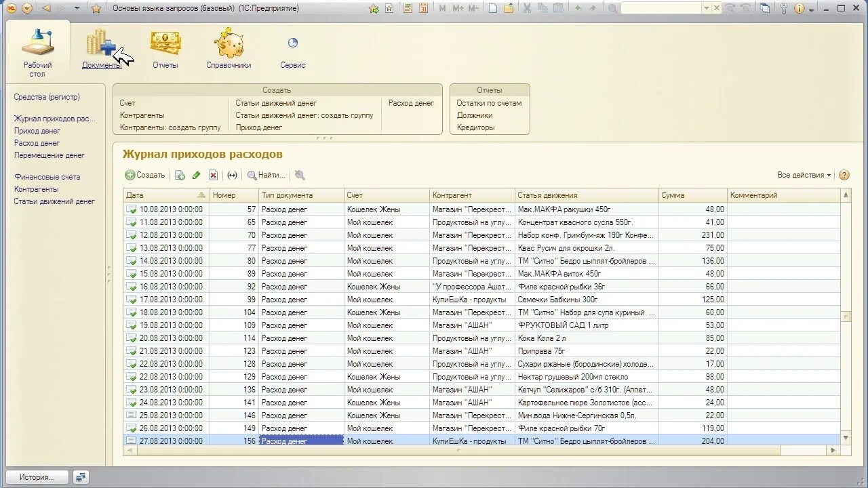868x488 pixels.
Task: Click the windows list icon in title bar
Action: 765,8
